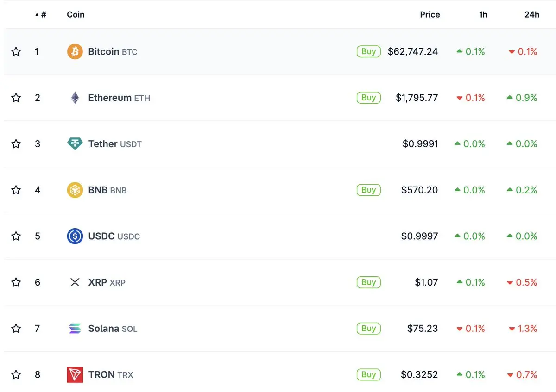Toggle favorite star for Bitcoin
The image size is (556, 392).
[x=16, y=51]
